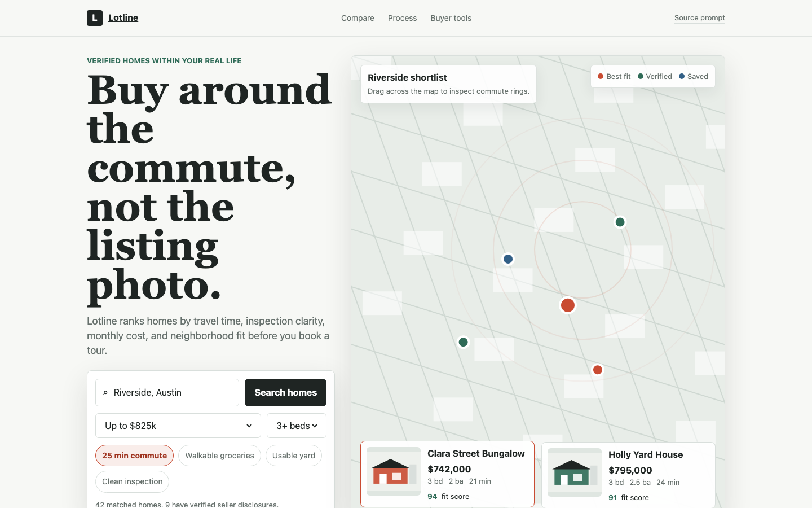Select the Clara Street Bungalow title

[476, 453]
